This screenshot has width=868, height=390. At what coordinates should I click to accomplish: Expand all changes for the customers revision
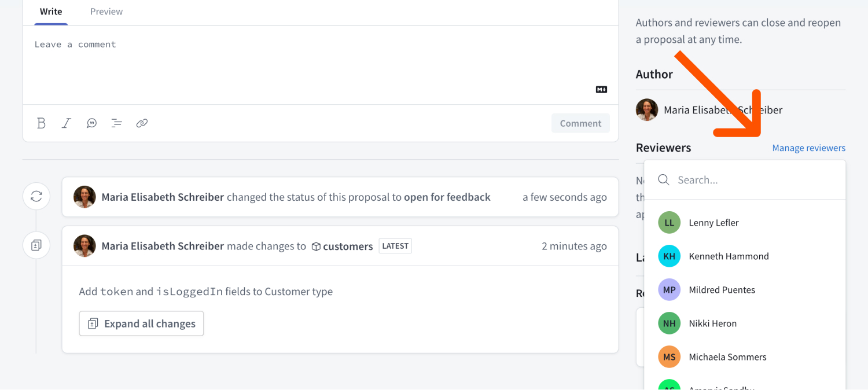pos(141,323)
